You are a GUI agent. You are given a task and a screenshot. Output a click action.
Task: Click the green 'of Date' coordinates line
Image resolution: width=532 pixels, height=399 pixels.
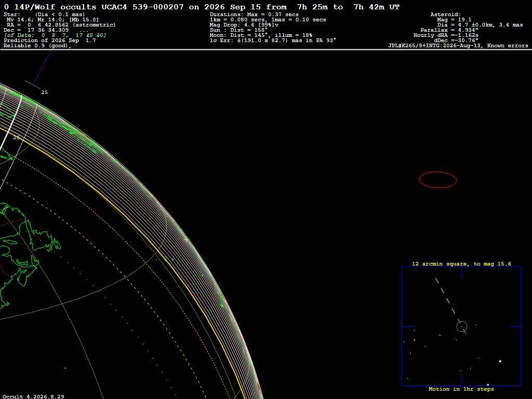[55, 35]
